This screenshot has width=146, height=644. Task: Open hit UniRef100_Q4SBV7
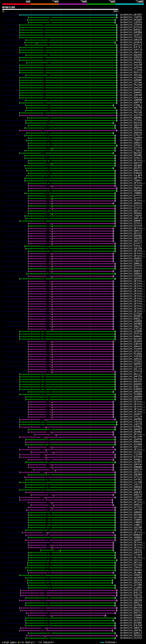click(131, 414)
